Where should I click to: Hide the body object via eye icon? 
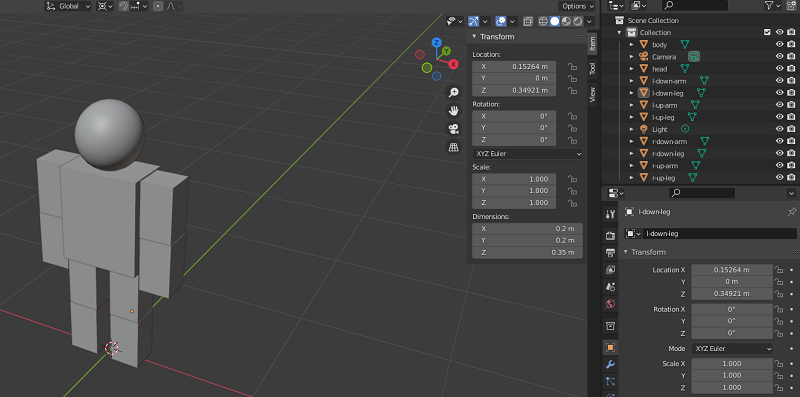779,44
